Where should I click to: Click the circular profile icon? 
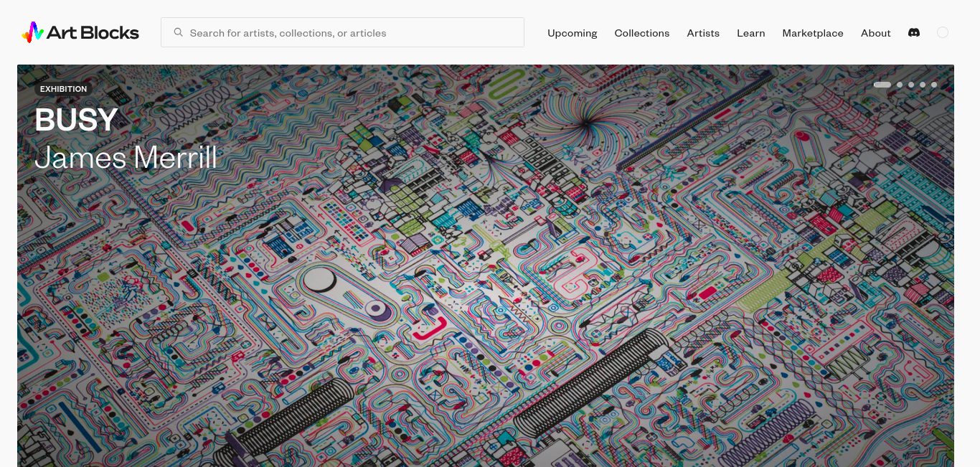943,32
